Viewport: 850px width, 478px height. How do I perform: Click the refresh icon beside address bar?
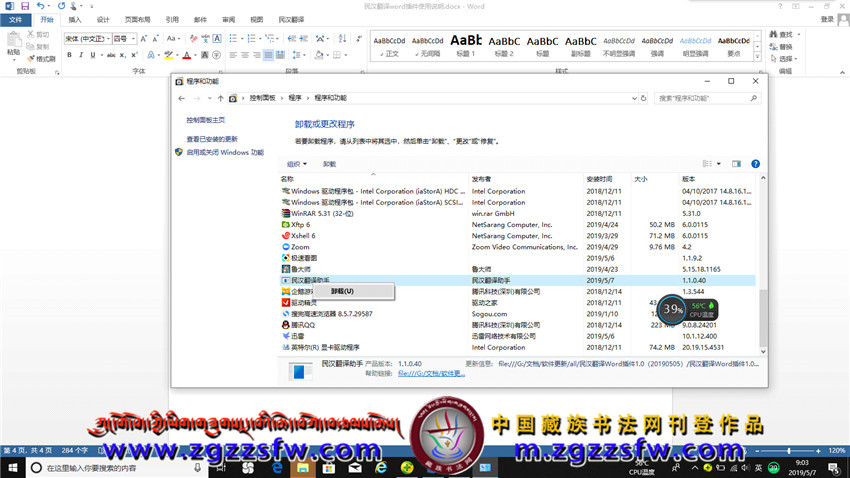pyautogui.click(x=643, y=98)
